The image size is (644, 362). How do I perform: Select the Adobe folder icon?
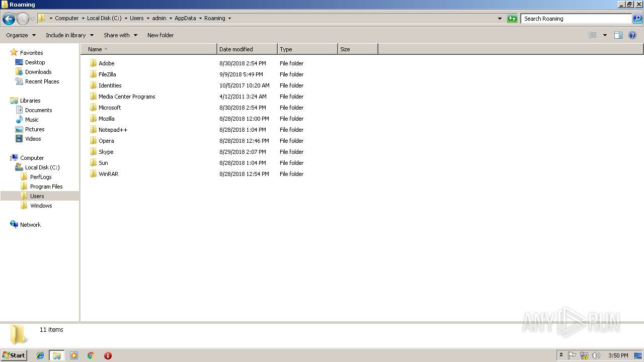point(93,63)
